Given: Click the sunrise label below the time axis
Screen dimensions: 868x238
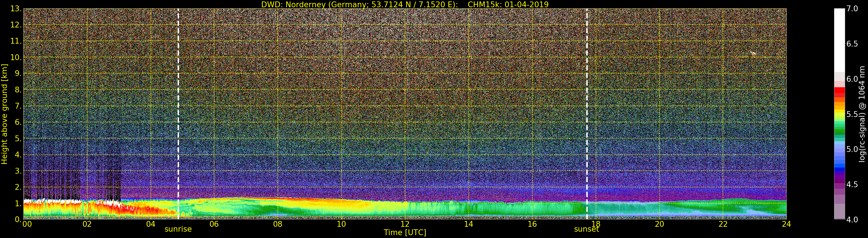Looking at the screenshot, I should (x=178, y=229).
